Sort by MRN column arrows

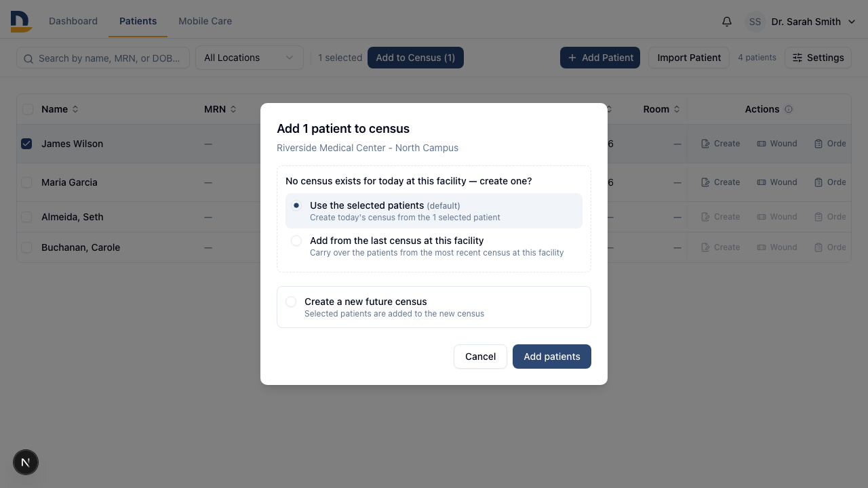point(233,109)
